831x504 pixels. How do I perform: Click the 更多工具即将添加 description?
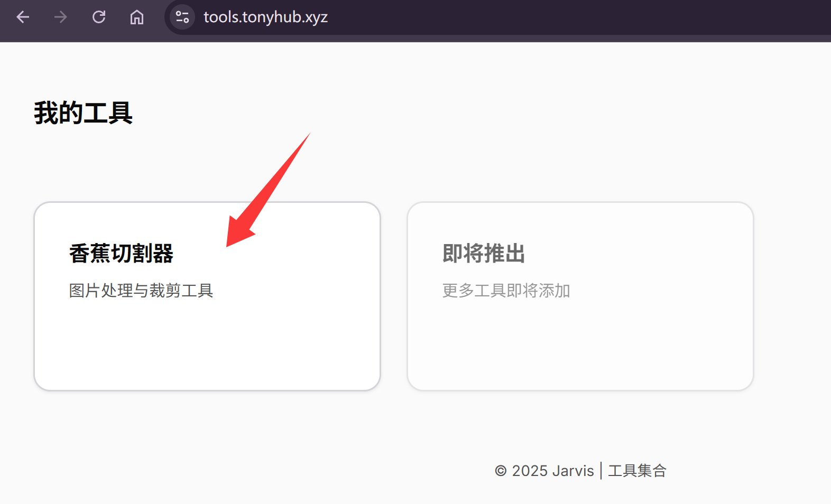click(x=506, y=291)
